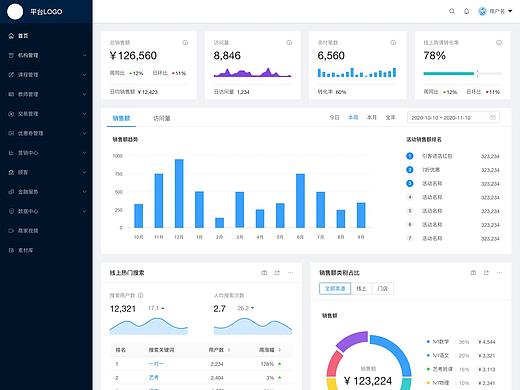Click the 课程管理 sidebar icon

click(x=11, y=75)
